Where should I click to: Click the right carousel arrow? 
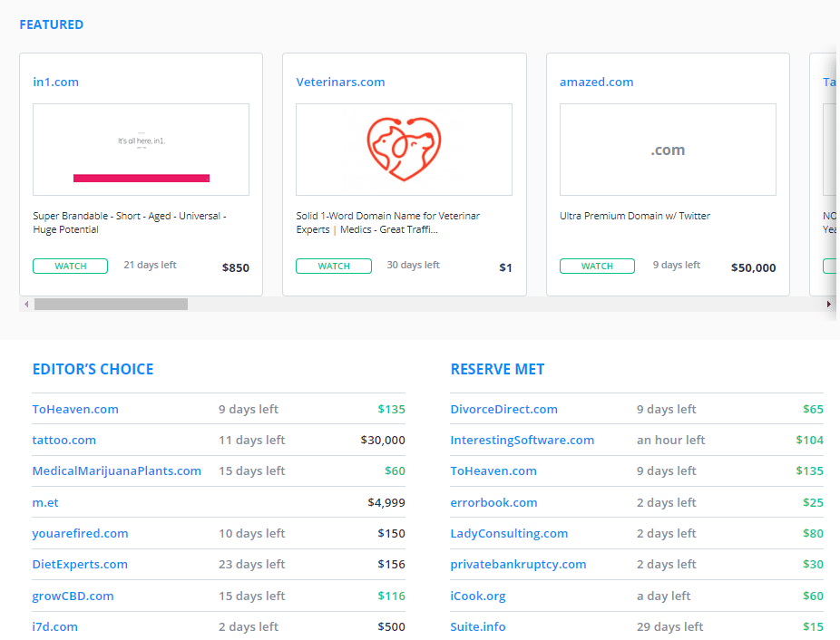click(831, 304)
